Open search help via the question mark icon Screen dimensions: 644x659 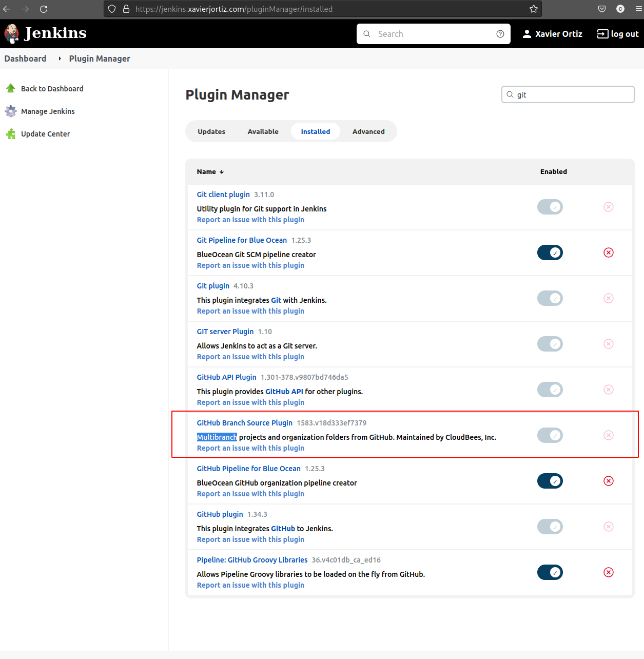(500, 33)
